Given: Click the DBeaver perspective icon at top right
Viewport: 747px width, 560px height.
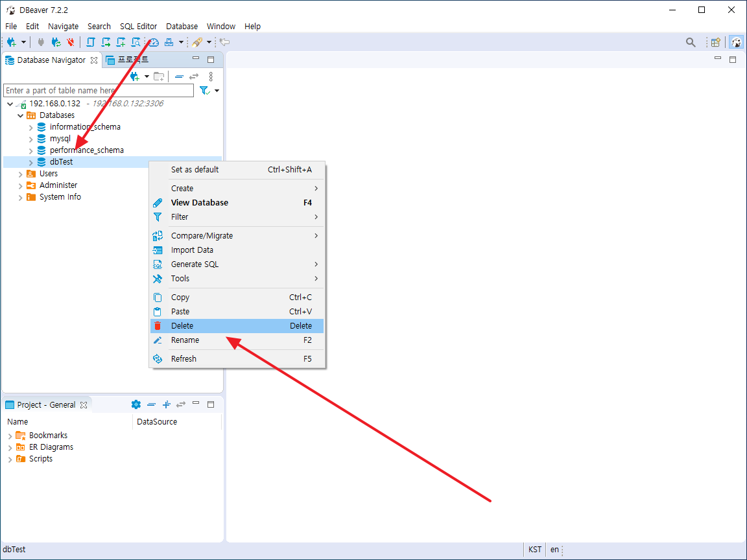Looking at the screenshot, I should click(x=737, y=42).
